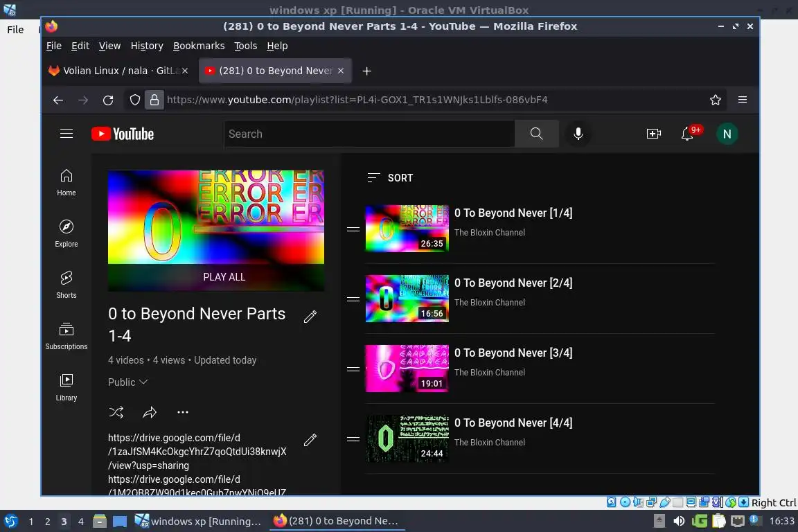Open the Firefox application menu
This screenshot has height=532, width=798.
point(743,100)
